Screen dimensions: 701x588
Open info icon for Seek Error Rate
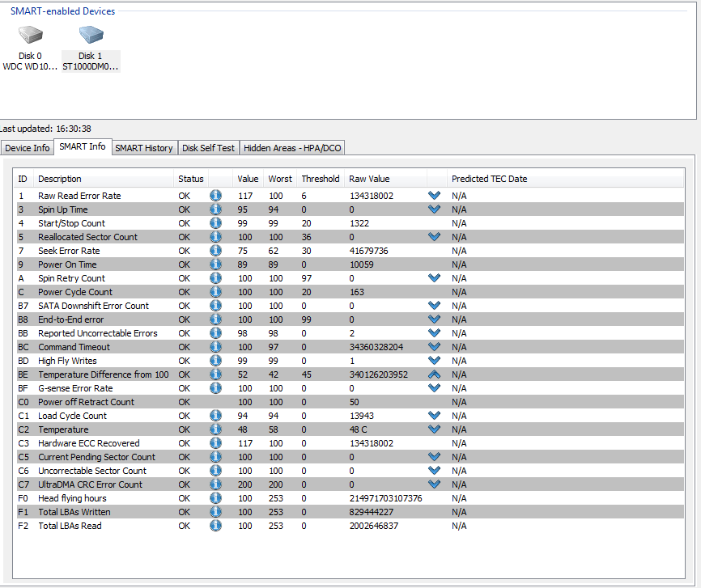tap(215, 251)
